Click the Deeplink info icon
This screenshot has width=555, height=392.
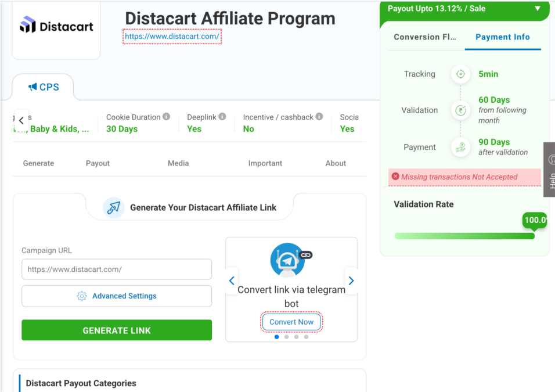(x=222, y=117)
